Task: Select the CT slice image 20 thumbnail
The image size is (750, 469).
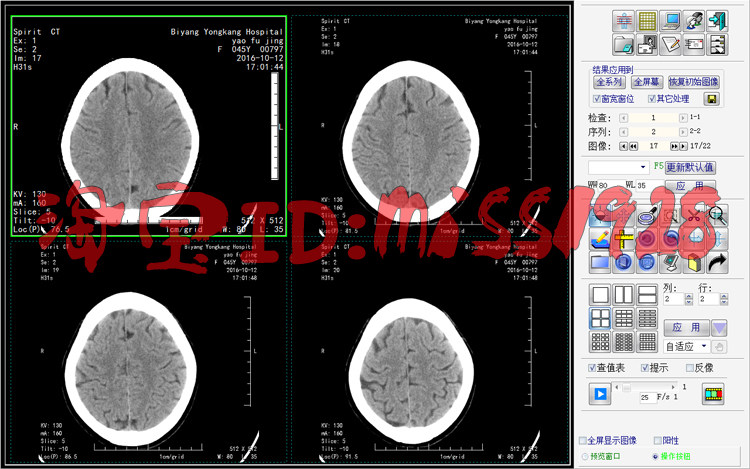Action: [430, 353]
